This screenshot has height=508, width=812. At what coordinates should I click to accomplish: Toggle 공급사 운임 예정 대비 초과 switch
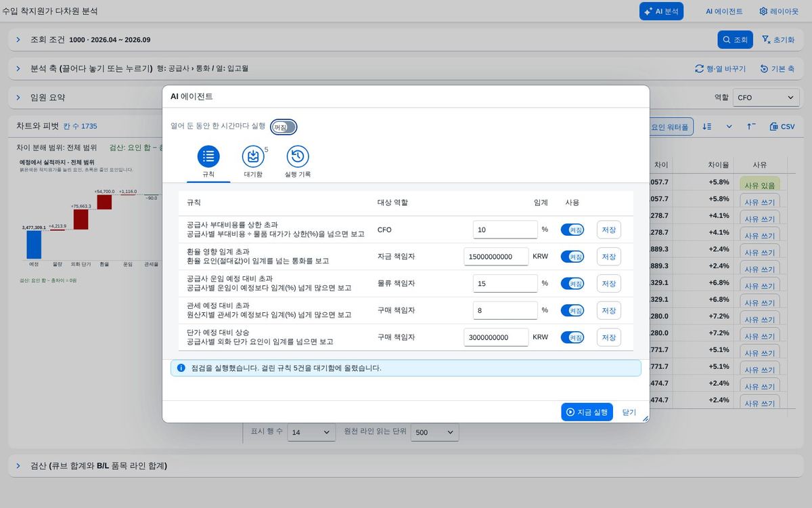coord(572,283)
